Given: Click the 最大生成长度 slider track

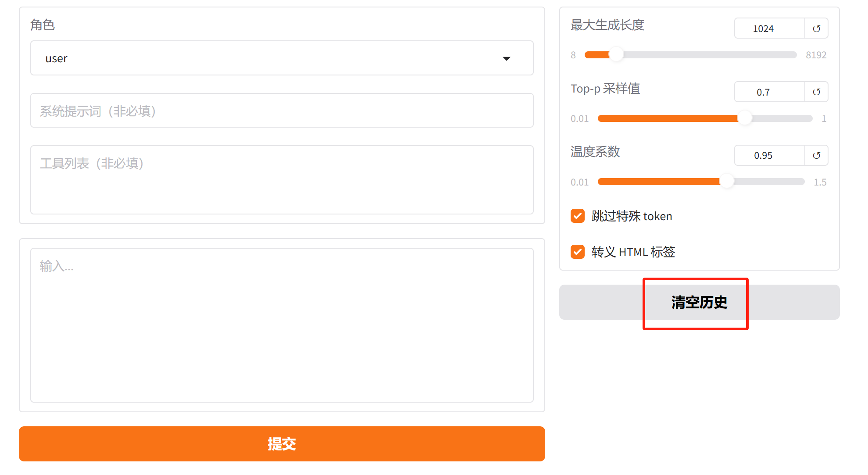Looking at the screenshot, I should 690,55.
